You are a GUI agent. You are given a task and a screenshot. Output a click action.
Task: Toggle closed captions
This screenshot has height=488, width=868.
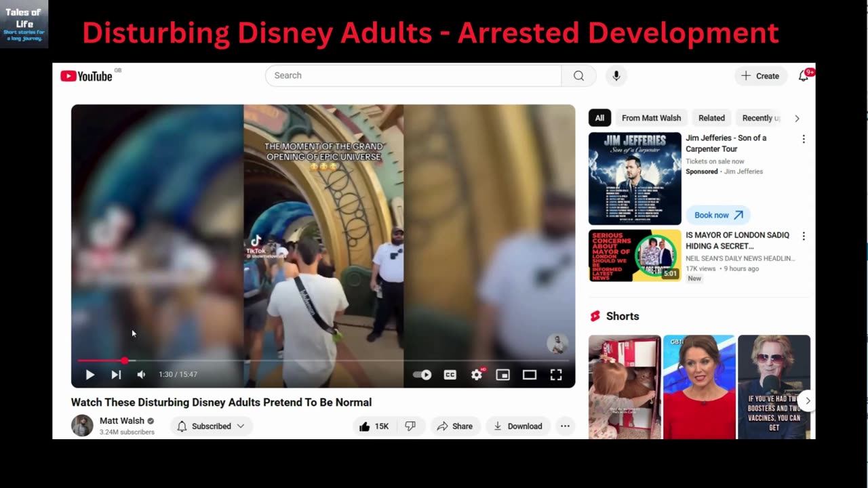[450, 375]
